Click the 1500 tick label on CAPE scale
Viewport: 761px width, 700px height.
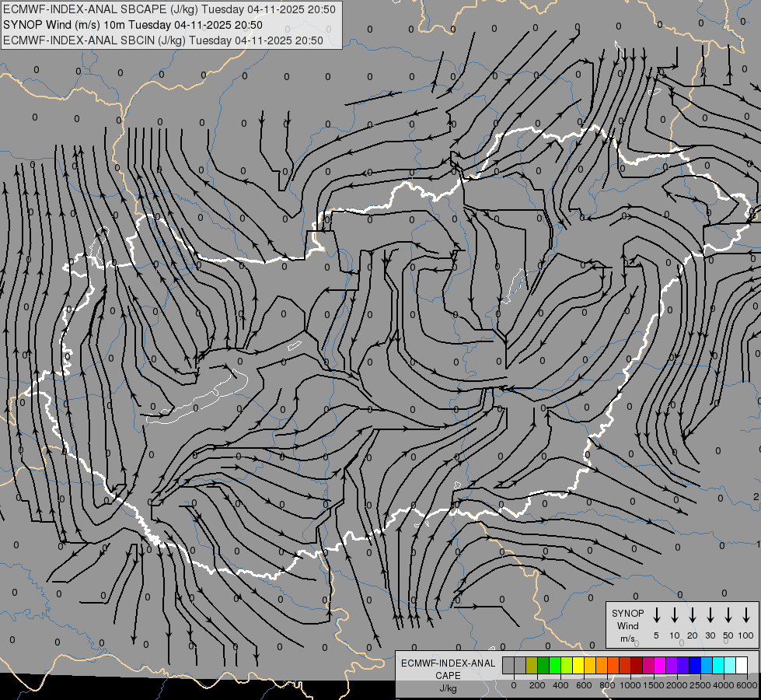click(654, 685)
